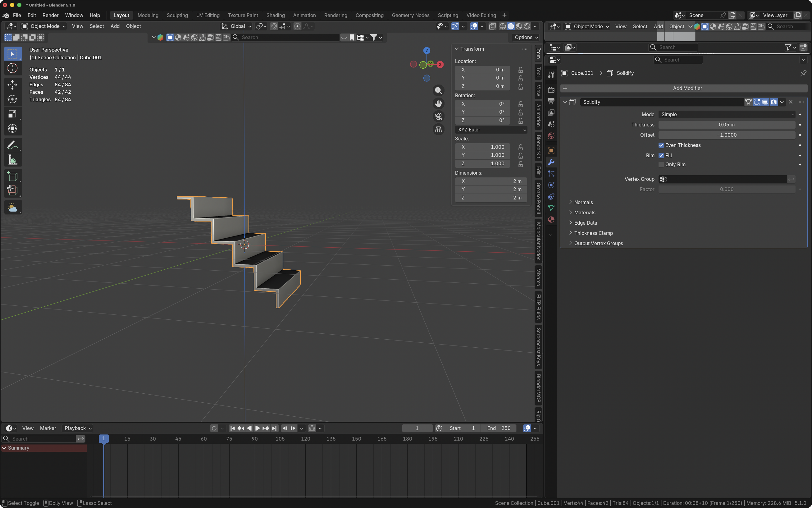Remove the Solidify modifier with X
Viewport: 812px width, 508px height.
click(x=791, y=102)
